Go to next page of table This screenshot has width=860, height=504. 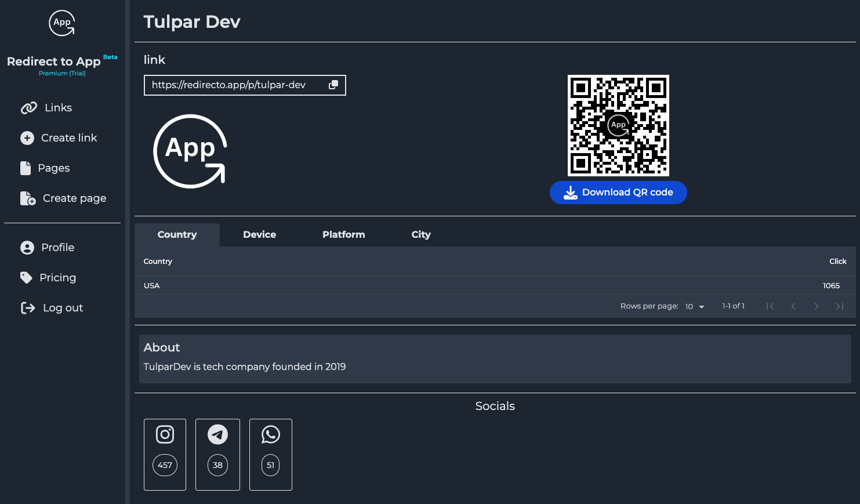[x=817, y=306]
